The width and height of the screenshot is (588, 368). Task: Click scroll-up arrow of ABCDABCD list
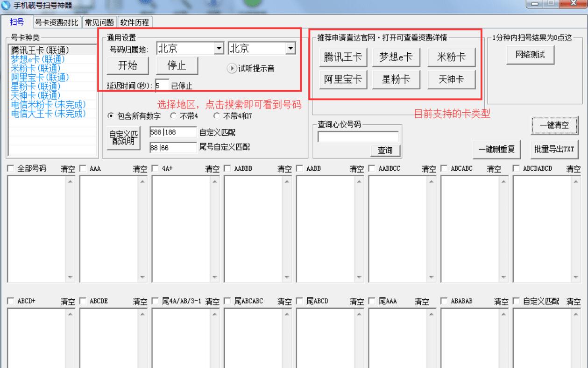click(x=575, y=182)
